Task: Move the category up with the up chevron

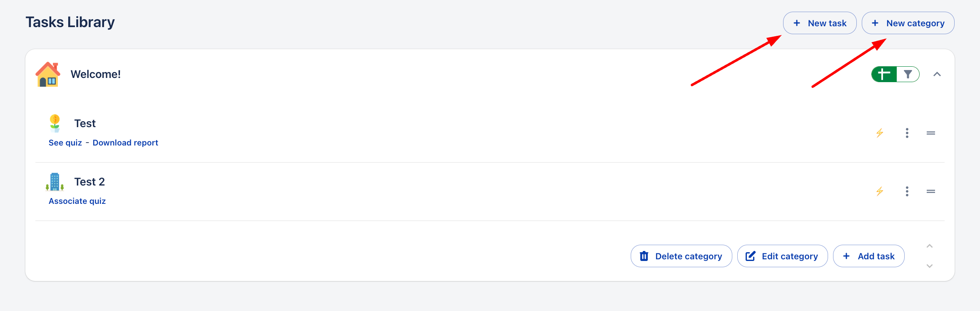Action: click(930, 246)
